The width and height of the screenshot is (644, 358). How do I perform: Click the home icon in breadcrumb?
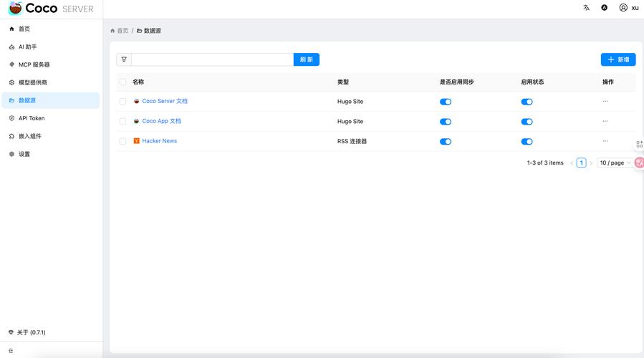click(112, 31)
